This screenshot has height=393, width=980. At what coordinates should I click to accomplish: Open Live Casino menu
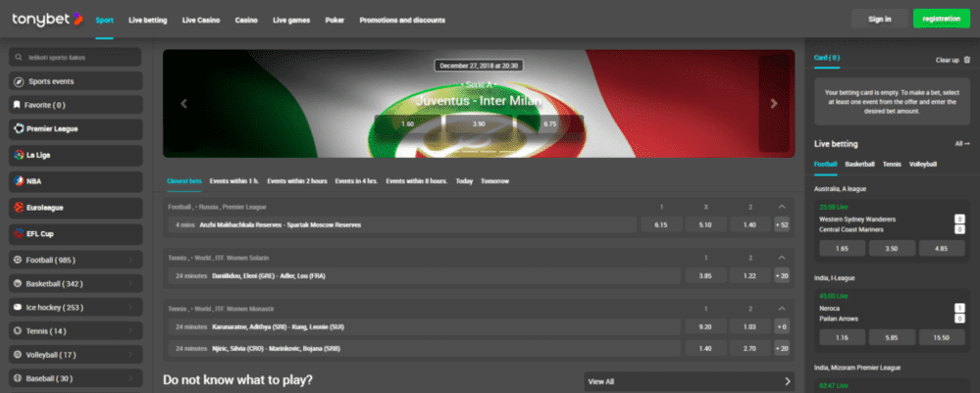[201, 20]
